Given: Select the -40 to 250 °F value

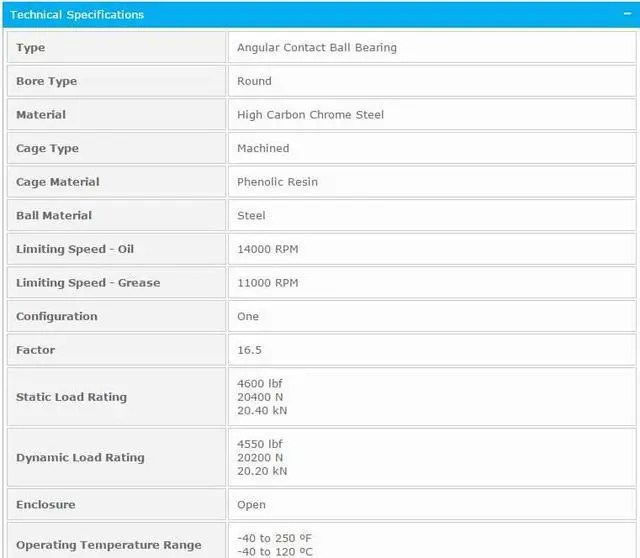Looking at the screenshot, I should (x=275, y=538).
